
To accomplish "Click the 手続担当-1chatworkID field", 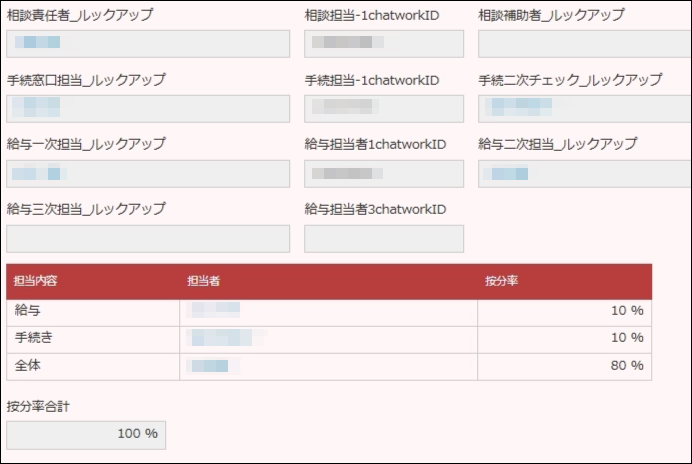I will click(384, 109).
